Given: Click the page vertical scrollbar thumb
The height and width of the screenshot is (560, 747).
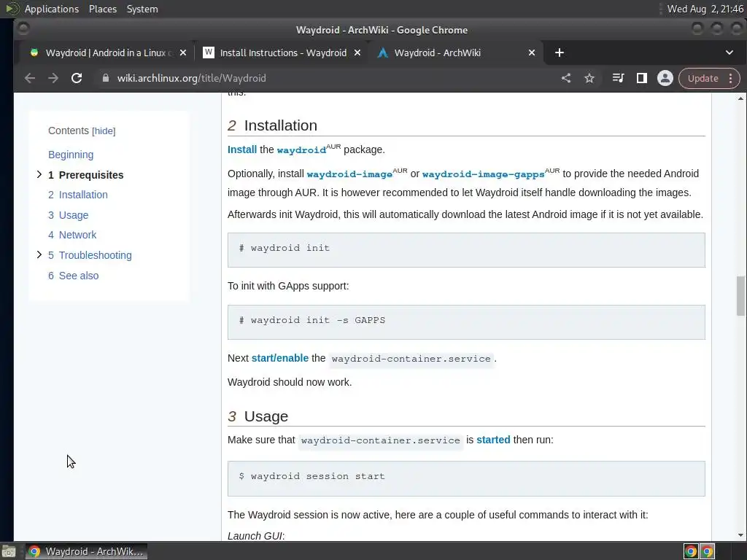Looking at the screenshot, I should pyautogui.click(x=740, y=296).
